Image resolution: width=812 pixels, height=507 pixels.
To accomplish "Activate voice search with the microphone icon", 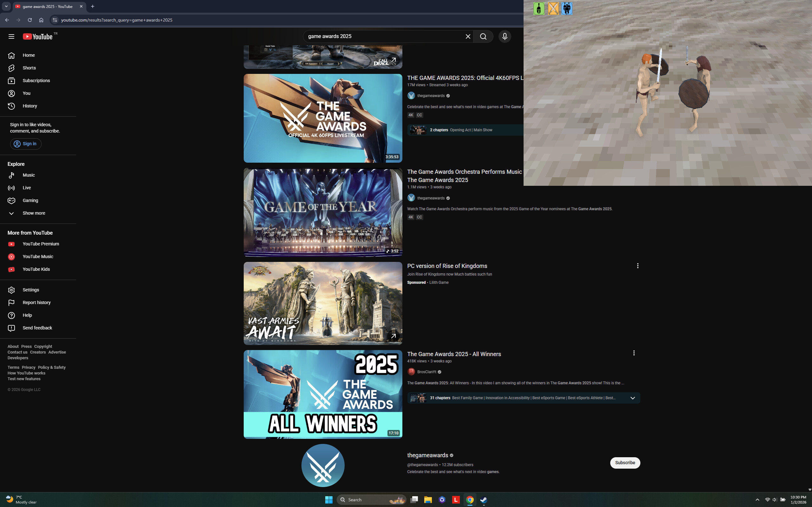I will coord(504,36).
